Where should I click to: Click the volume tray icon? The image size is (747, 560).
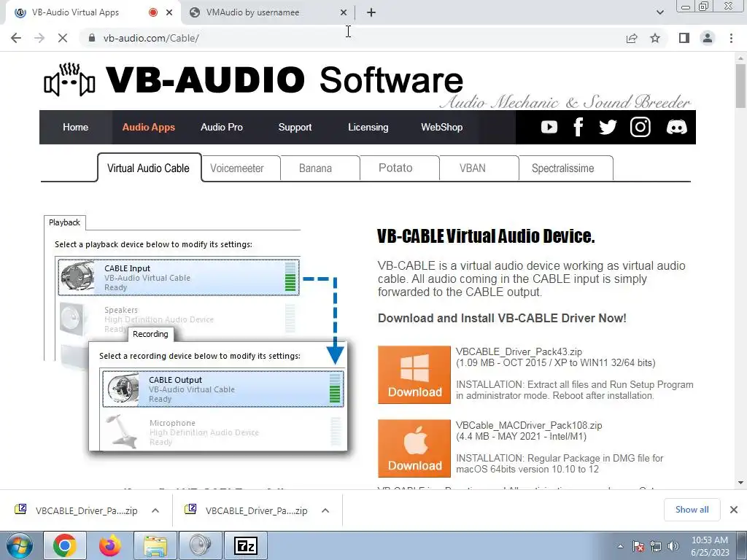[x=673, y=546]
